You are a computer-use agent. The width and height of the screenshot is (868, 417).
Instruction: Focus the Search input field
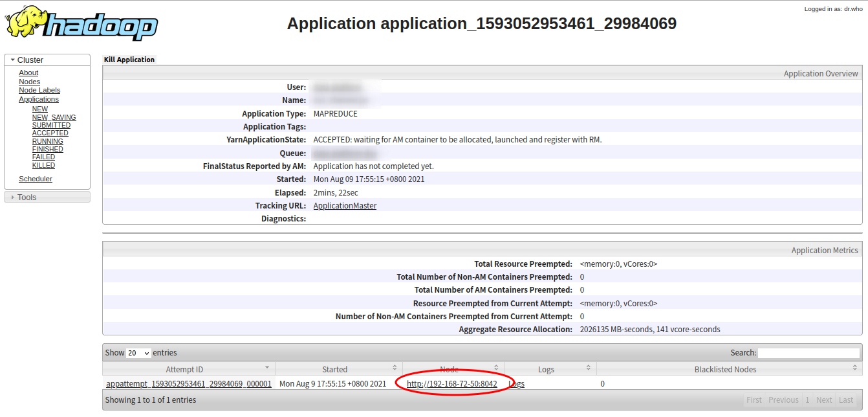pos(808,353)
